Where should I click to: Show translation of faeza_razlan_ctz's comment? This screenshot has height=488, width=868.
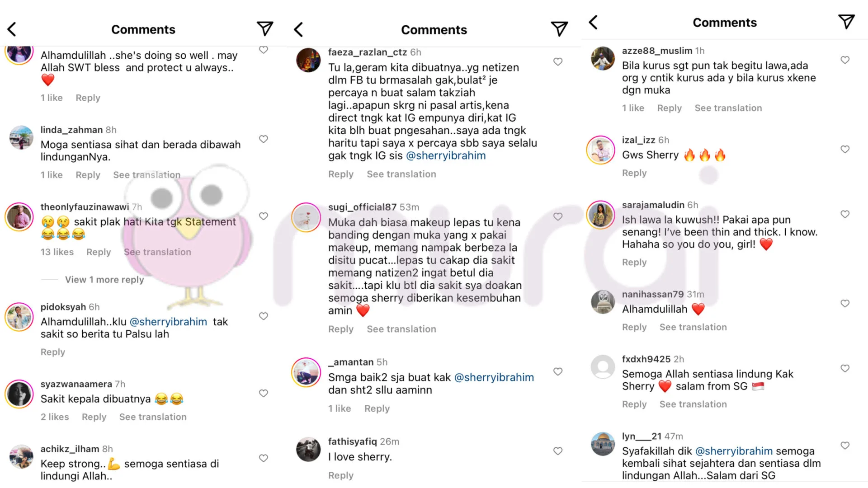coord(401,174)
